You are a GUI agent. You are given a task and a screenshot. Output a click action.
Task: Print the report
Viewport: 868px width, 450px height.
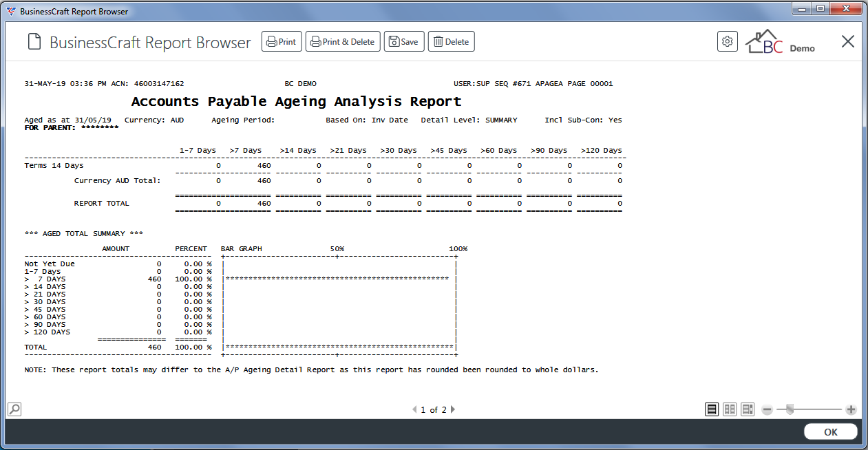282,41
